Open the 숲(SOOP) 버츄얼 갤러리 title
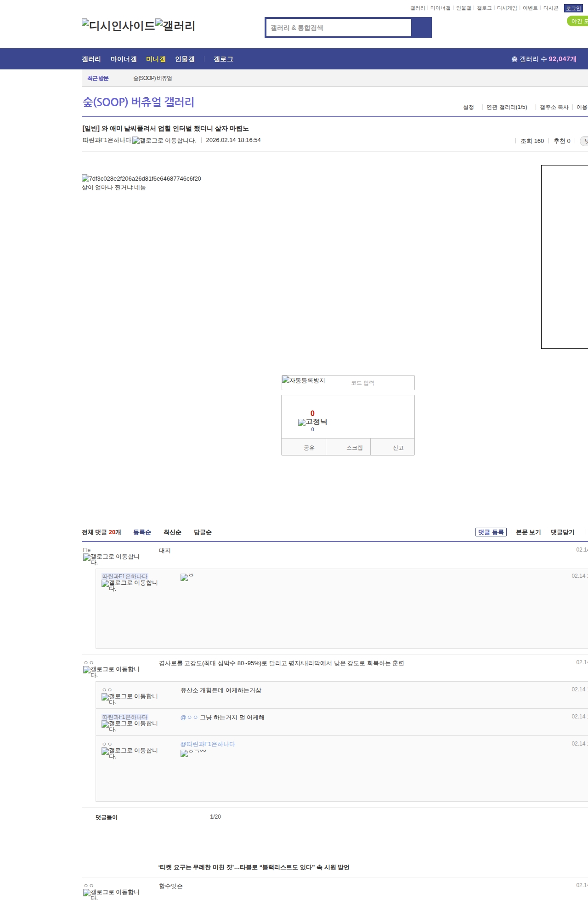The width and height of the screenshot is (588, 900). tap(138, 102)
